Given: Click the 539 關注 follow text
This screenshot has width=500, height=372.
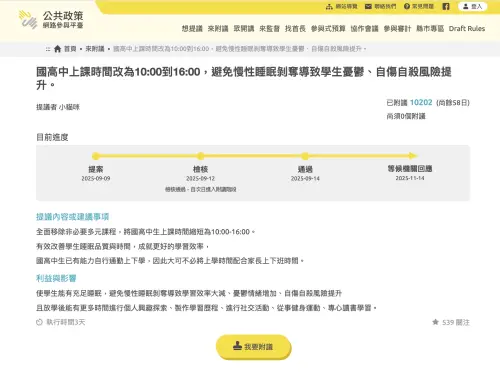Looking at the screenshot, I should tap(456, 322).
